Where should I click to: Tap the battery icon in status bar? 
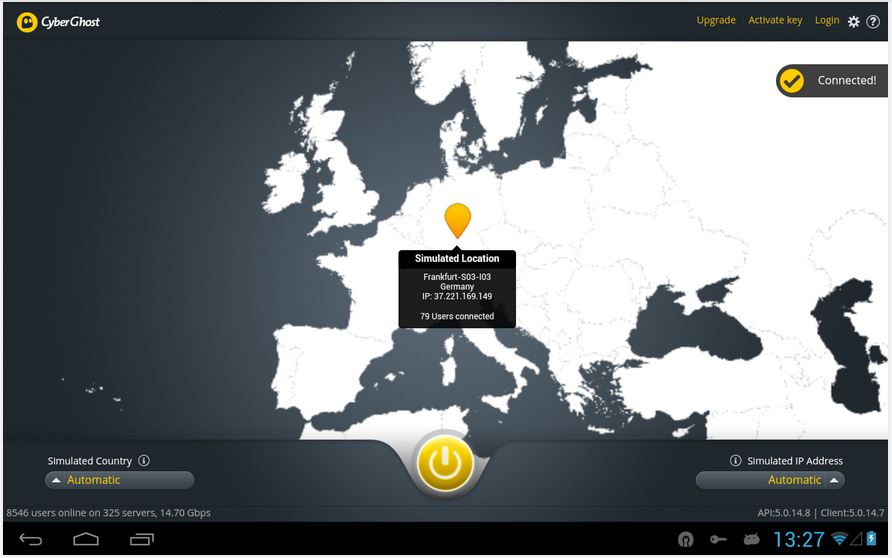871,538
